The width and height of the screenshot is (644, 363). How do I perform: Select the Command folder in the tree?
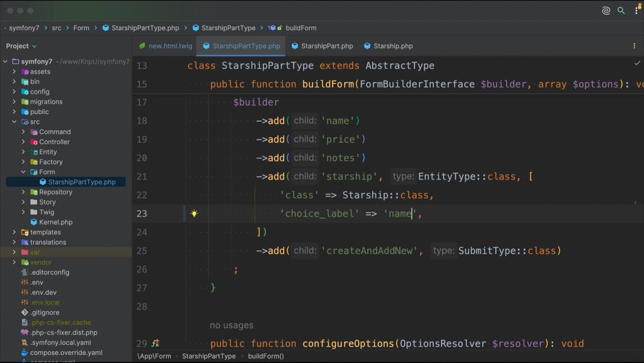click(x=55, y=132)
